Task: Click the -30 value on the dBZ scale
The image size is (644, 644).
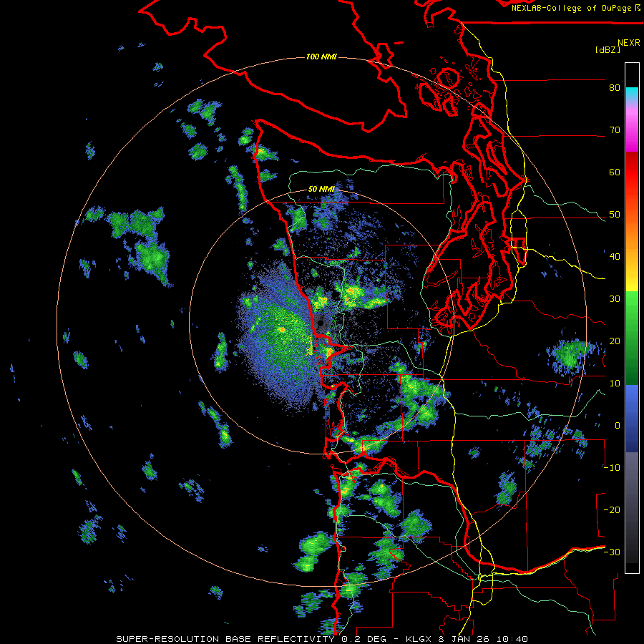Action: coord(612,552)
